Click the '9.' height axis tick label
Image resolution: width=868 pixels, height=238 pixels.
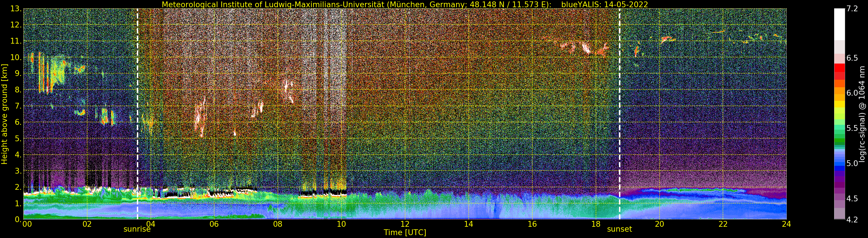(18, 73)
